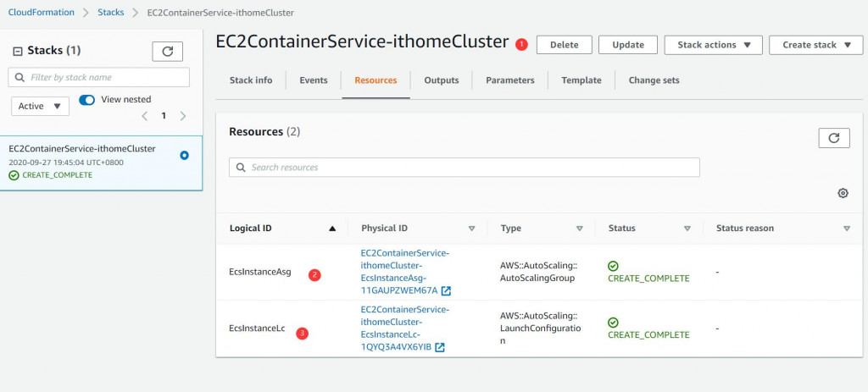Click the Stacks (1) panel heading
This screenshot has height=392, width=868.
[x=54, y=50]
